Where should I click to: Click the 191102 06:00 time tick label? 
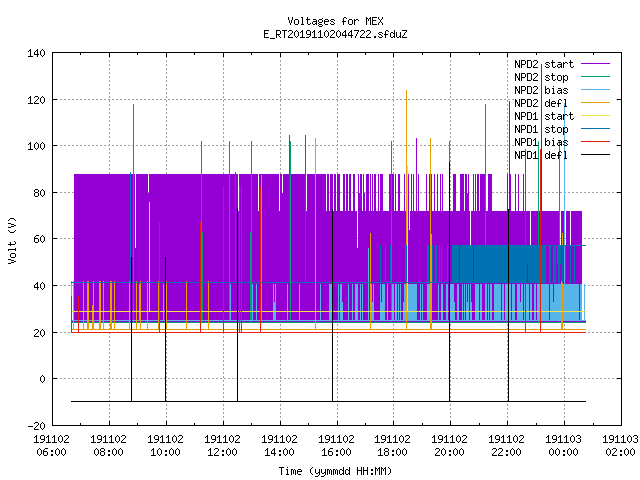[x=51, y=446]
